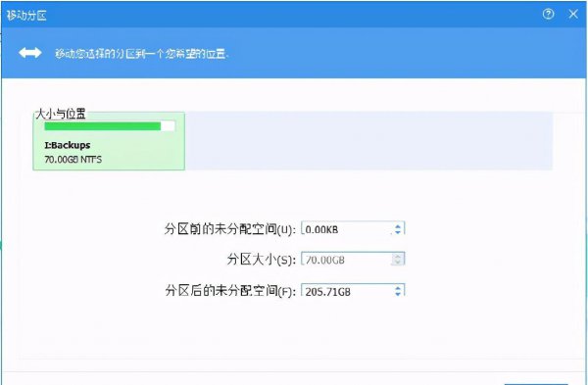Screen dimensions: 588x385
Task: Click the green used-space bar of I:Backups
Action: [x=102, y=126]
